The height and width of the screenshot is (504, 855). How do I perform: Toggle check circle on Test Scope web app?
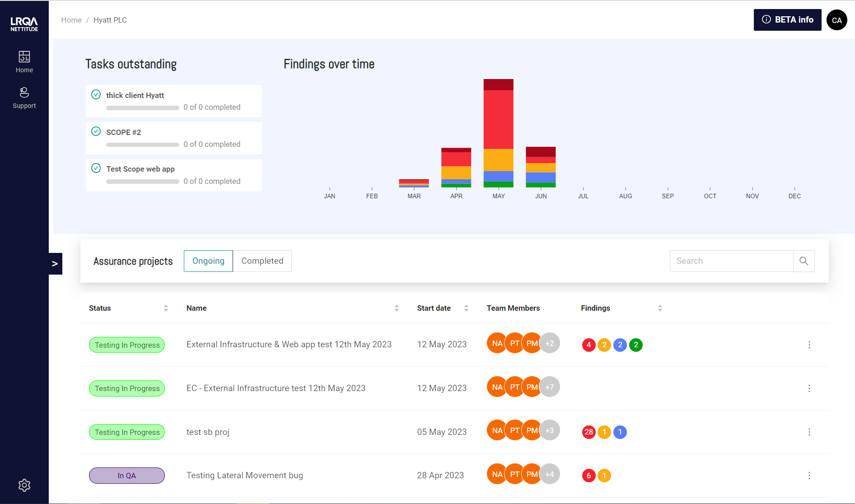click(96, 168)
